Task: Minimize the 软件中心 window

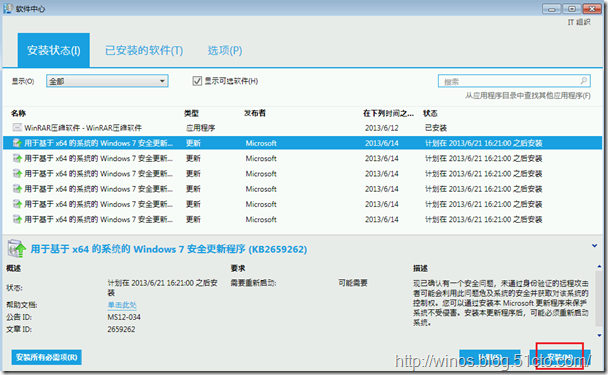Action: [x=552, y=9]
